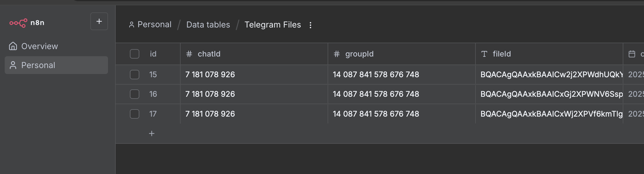644x174 pixels.
Task: Click the groupId hash type icon
Action: (337, 54)
